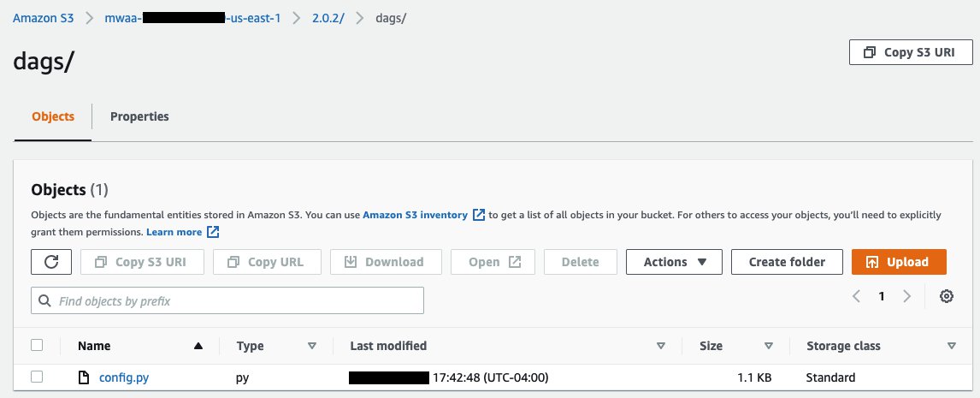
Task: Sort by the Storage class column arrow
Action: tap(951, 346)
